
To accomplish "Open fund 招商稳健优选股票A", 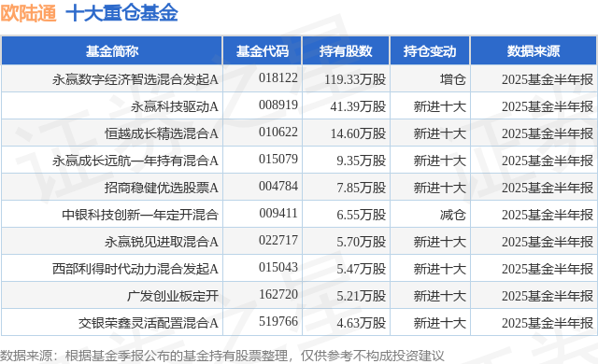I will (x=162, y=188).
